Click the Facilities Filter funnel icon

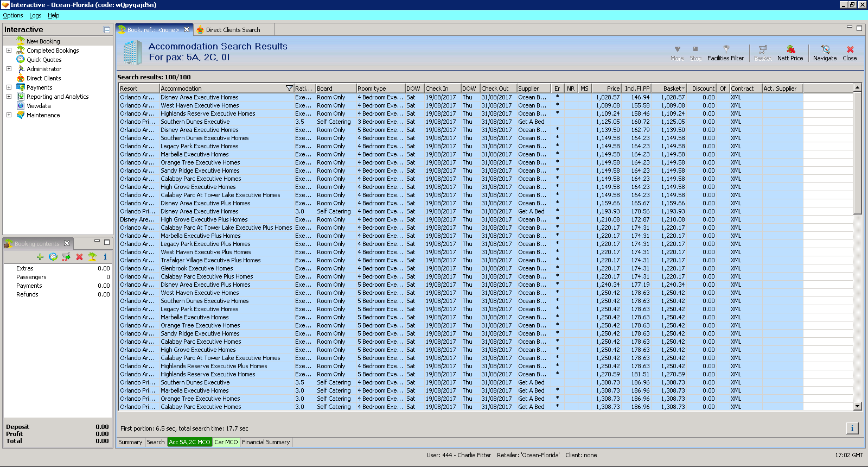pyautogui.click(x=726, y=49)
